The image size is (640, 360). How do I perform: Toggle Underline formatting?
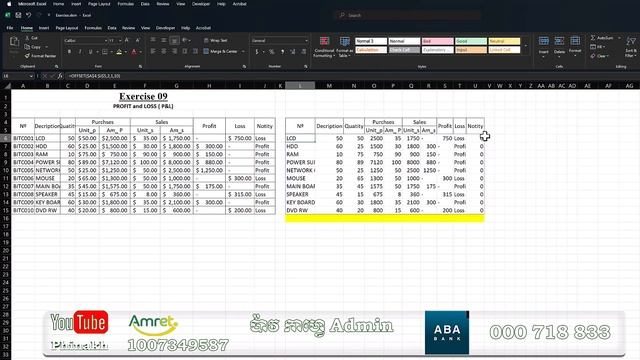90,52
